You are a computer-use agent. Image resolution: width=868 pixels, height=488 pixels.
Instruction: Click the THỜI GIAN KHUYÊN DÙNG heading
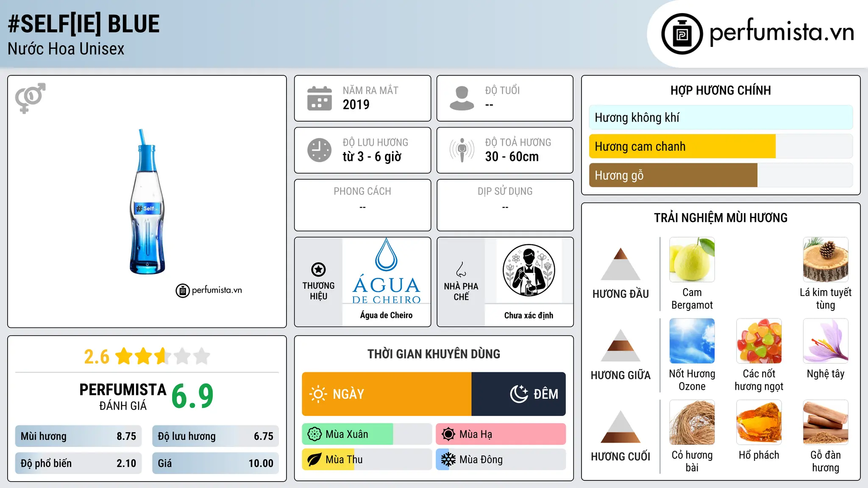pyautogui.click(x=434, y=354)
